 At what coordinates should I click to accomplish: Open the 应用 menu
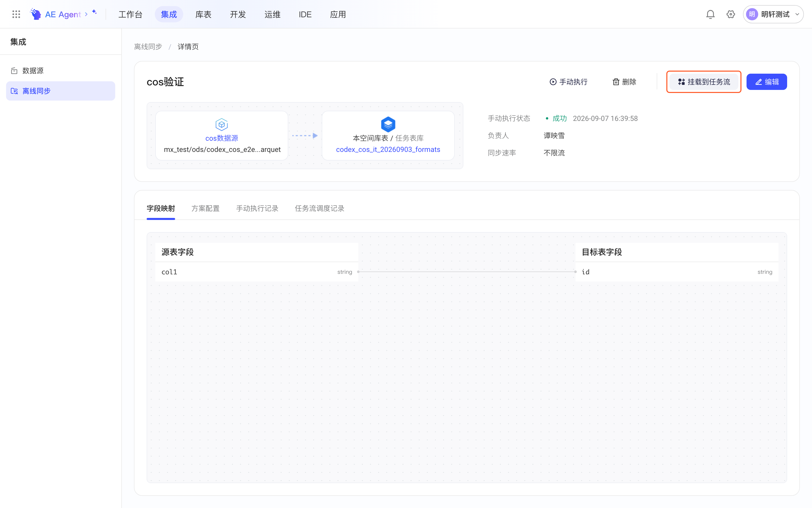point(338,14)
